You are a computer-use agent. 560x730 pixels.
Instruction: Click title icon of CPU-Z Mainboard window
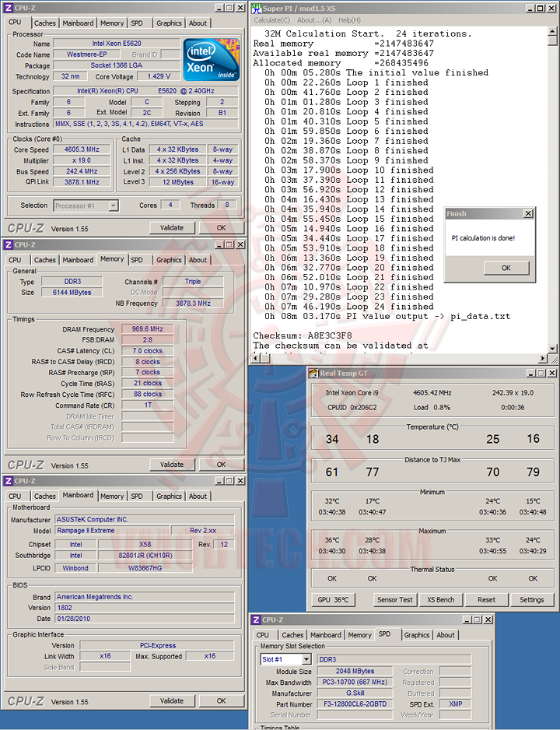click(9, 481)
